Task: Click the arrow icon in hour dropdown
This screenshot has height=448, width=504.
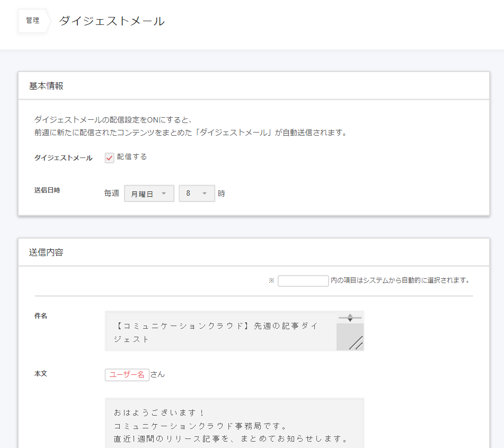Action: [x=205, y=194]
